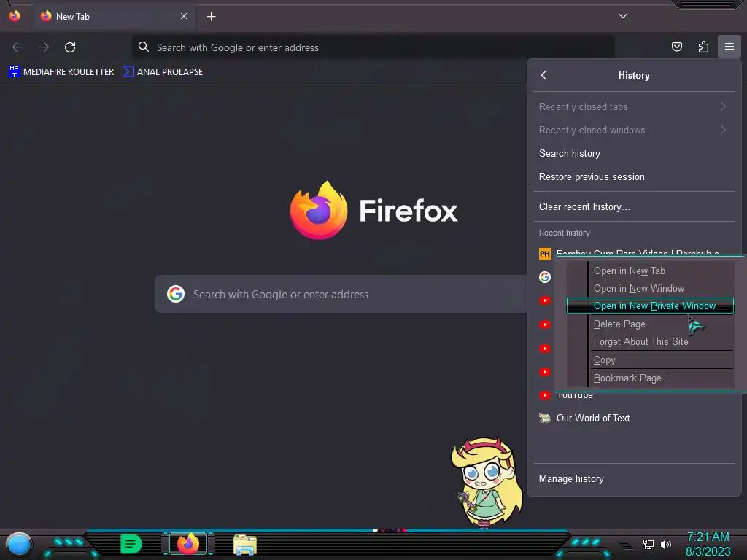Close the New Tab tab

[184, 16]
